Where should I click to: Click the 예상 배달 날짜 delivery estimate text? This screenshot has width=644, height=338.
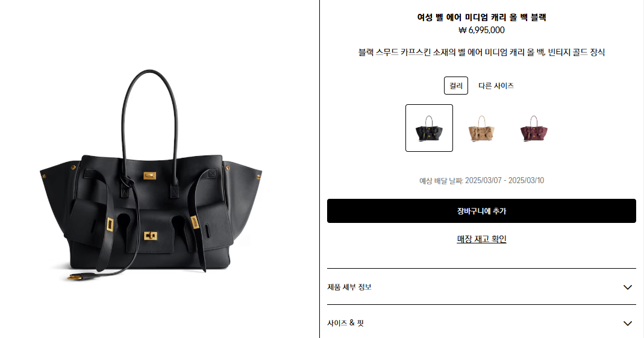coord(481,181)
